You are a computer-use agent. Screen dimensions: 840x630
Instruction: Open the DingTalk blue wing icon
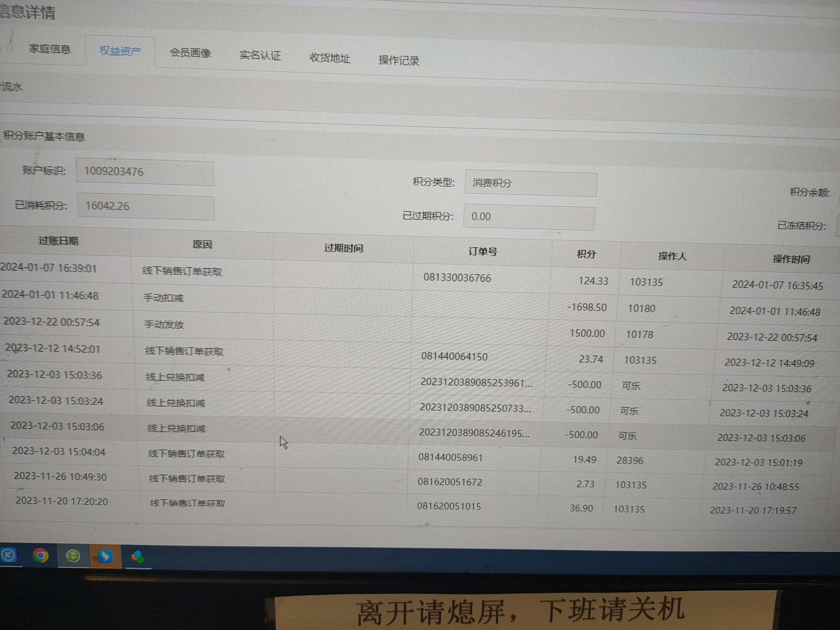[x=105, y=556]
